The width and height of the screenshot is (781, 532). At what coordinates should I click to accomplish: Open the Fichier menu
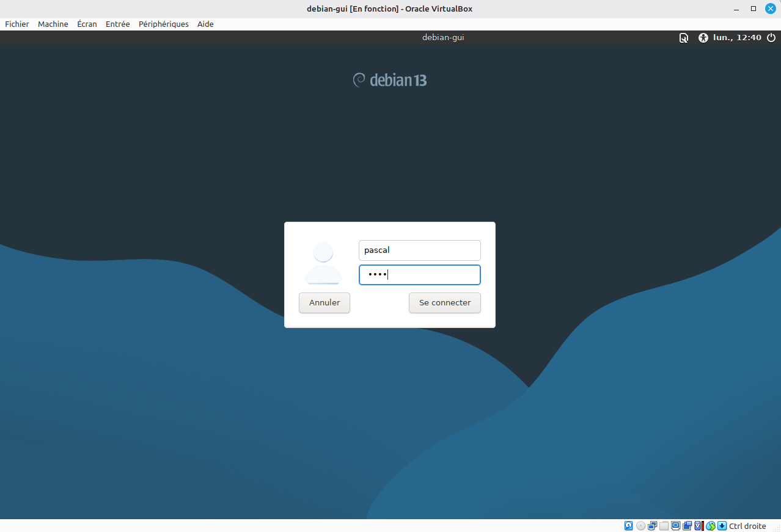pyautogui.click(x=17, y=24)
